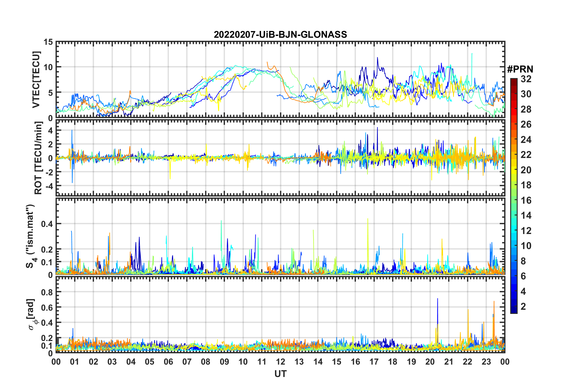Click the VTEC[TECU] y-axis label
The image size is (561, 392).
click(36, 80)
